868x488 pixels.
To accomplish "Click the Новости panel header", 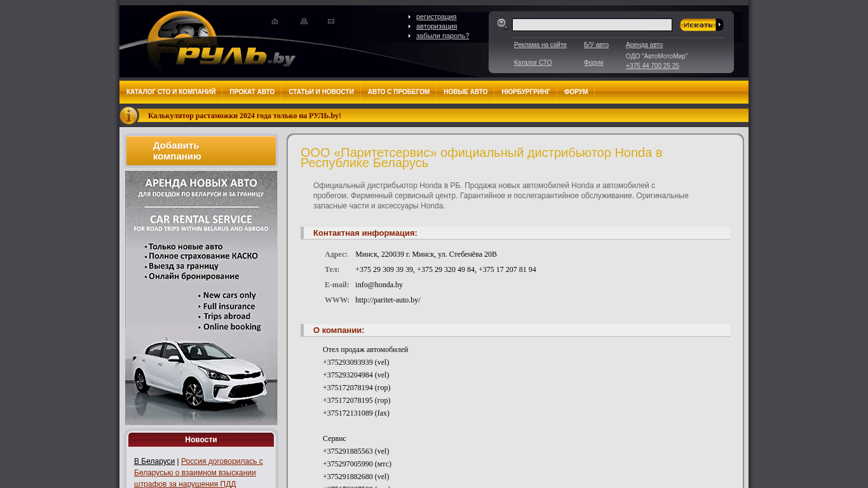I will [201, 440].
